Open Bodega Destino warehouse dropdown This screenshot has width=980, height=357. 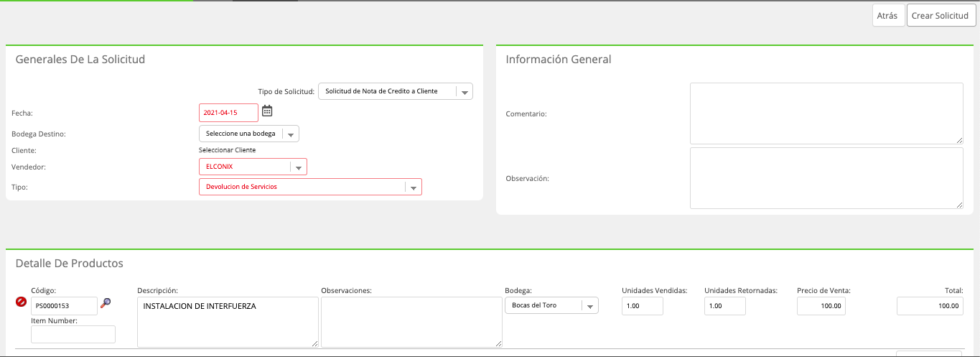click(249, 134)
